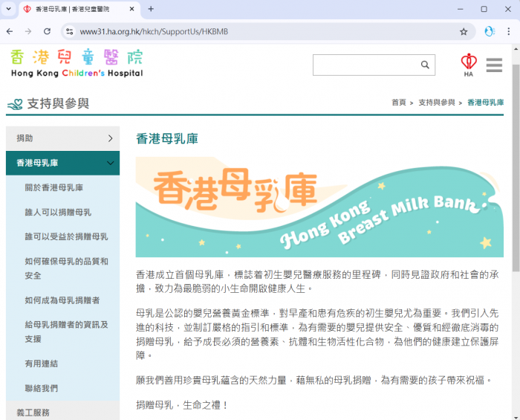Open Chrome three-dot menu
The width and height of the screenshot is (520, 420).
[508, 31]
